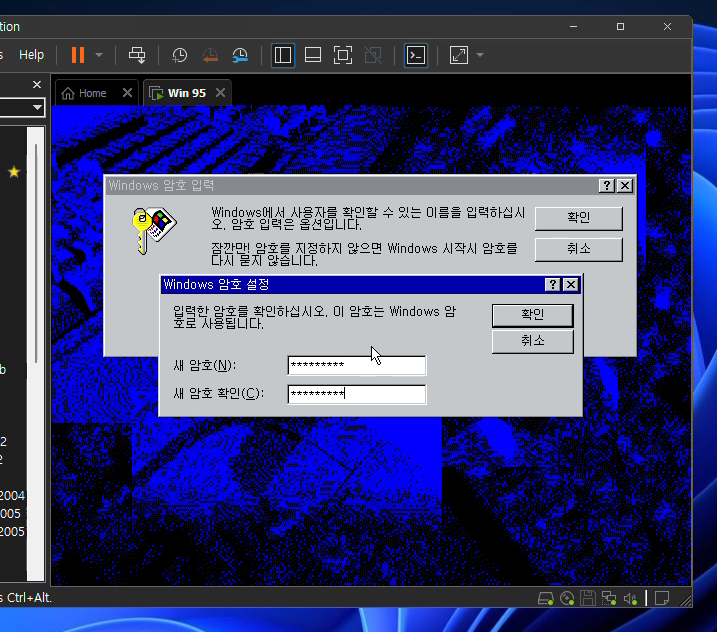This screenshot has width=717, height=632.
Task: Click help button in 암호 설정 title bar
Action: 553,284
